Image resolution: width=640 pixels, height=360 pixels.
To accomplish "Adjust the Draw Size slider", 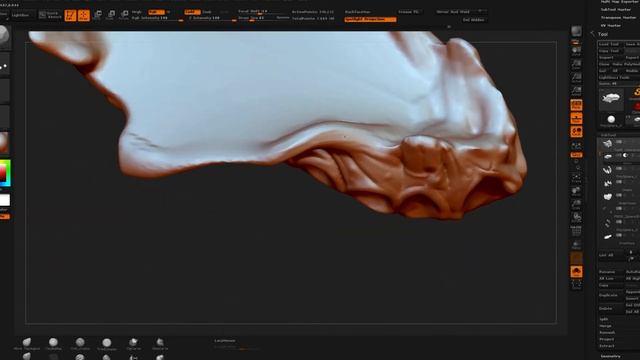I will click(x=263, y=18).
